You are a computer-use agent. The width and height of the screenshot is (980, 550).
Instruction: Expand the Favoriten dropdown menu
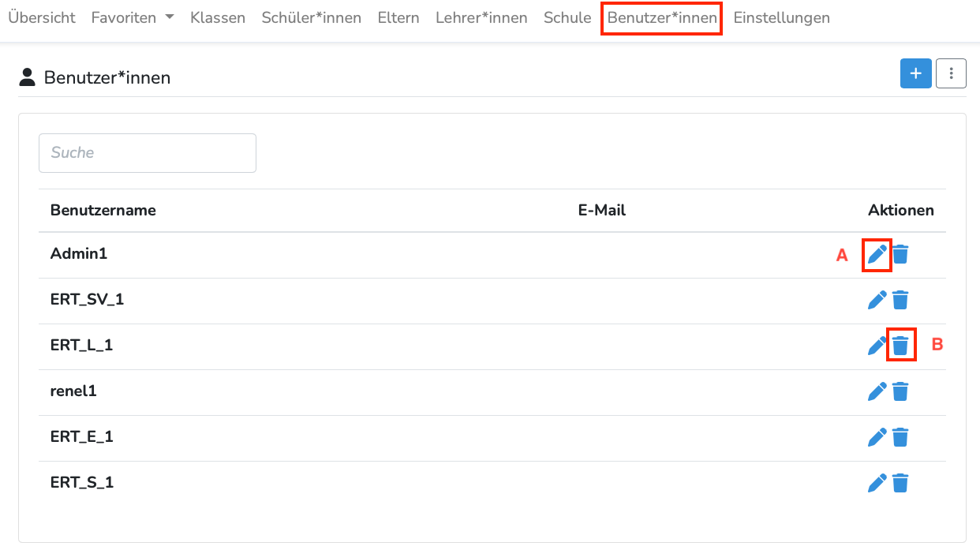coord(133,17)
